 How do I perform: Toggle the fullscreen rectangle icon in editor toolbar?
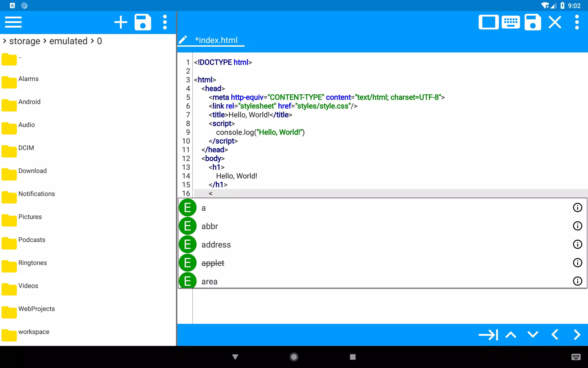(489, 22)
